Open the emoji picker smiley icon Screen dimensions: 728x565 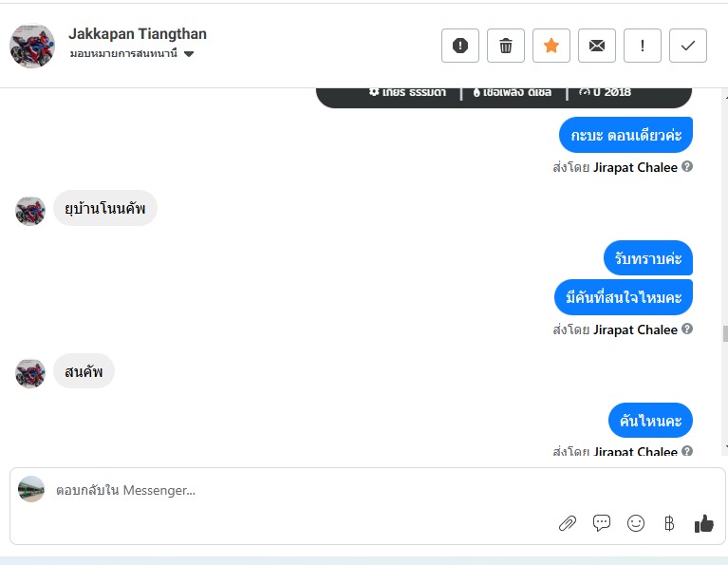pyautogui.click(x=636, y=523)
